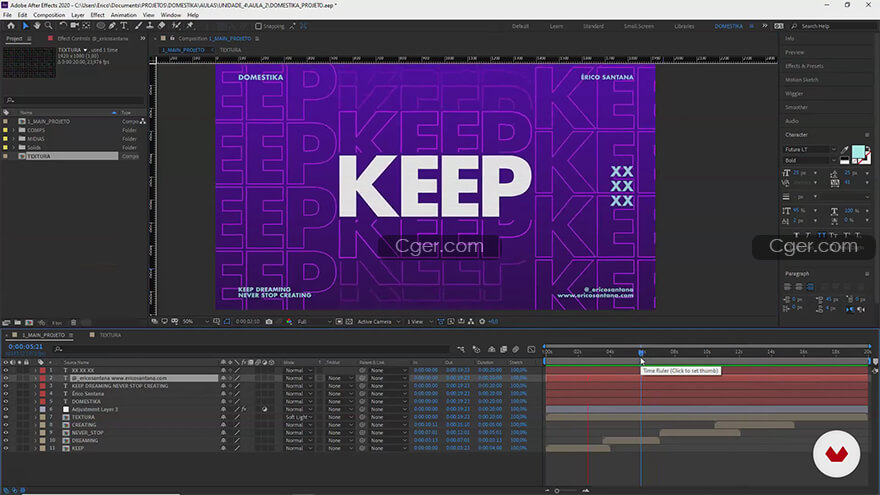Select the Rotation tool
880x495 pixels.
[63, 26]
